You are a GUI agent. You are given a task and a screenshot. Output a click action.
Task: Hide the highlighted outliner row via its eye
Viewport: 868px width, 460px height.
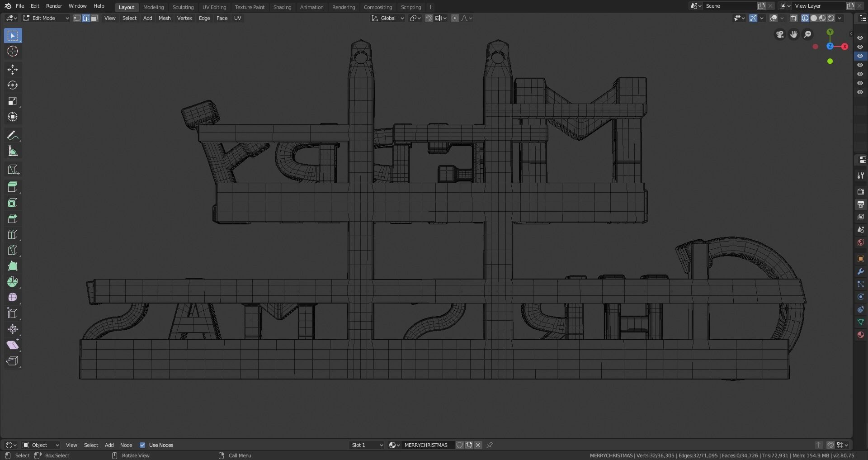(860, 56)
